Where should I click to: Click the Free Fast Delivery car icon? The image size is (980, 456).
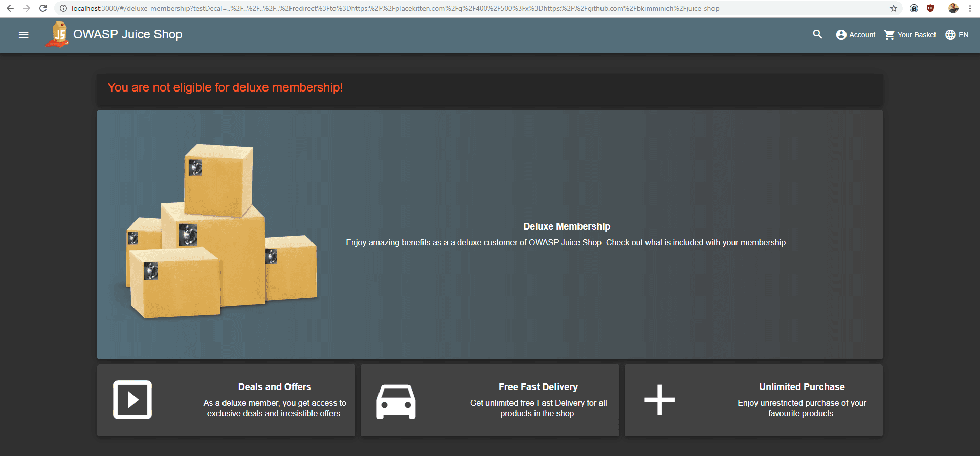(396, 401)
